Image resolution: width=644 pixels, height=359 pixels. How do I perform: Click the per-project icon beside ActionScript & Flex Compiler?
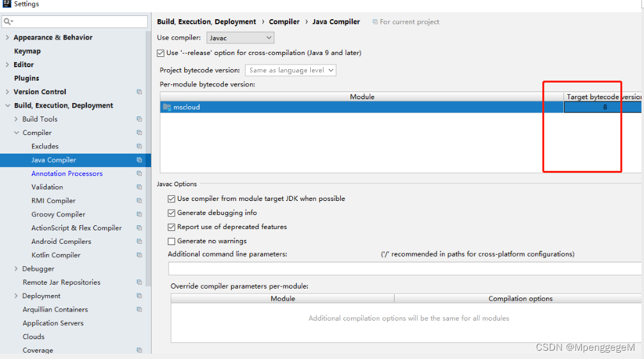pos(139,228)
